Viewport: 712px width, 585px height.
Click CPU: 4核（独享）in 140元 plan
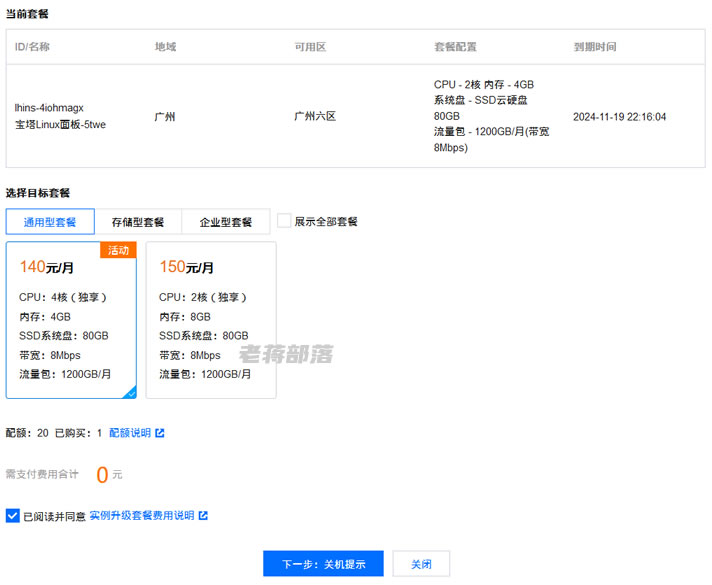(63, 297)
